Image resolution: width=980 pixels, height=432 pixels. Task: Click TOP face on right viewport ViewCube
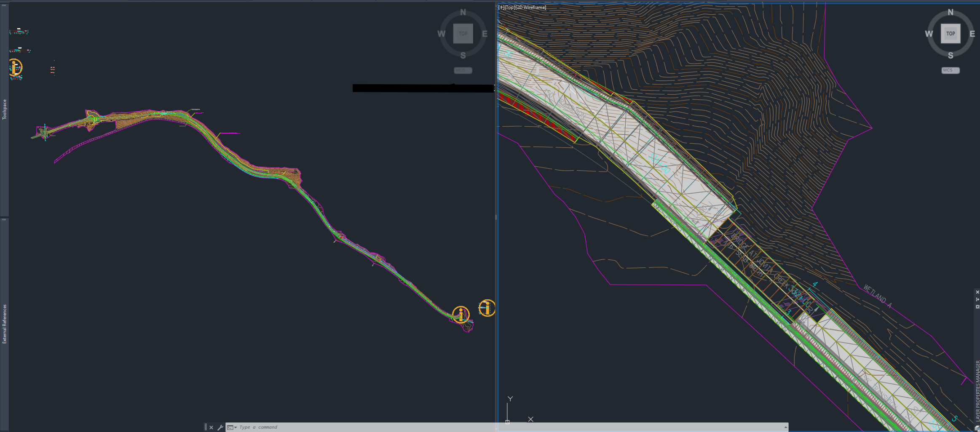(951, 34)
